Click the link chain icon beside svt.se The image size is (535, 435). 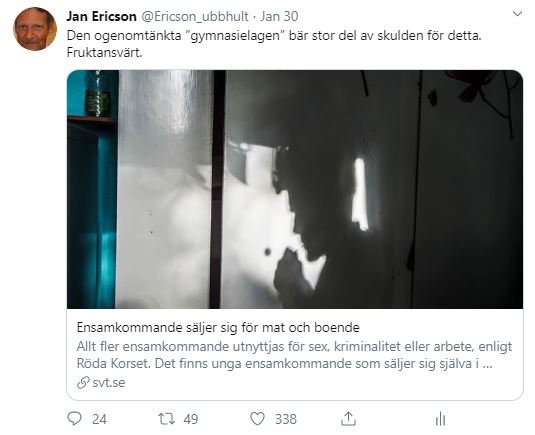click(x=83, y=382)
